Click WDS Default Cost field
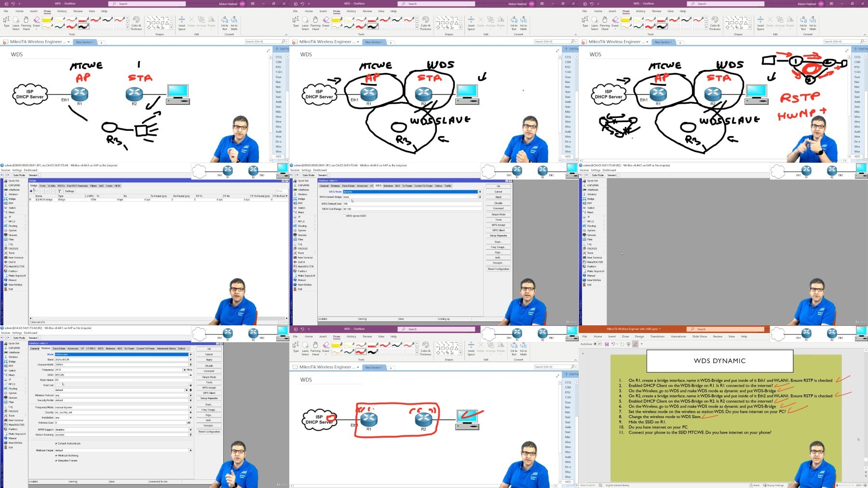The image size is (868, 488). 412,204
